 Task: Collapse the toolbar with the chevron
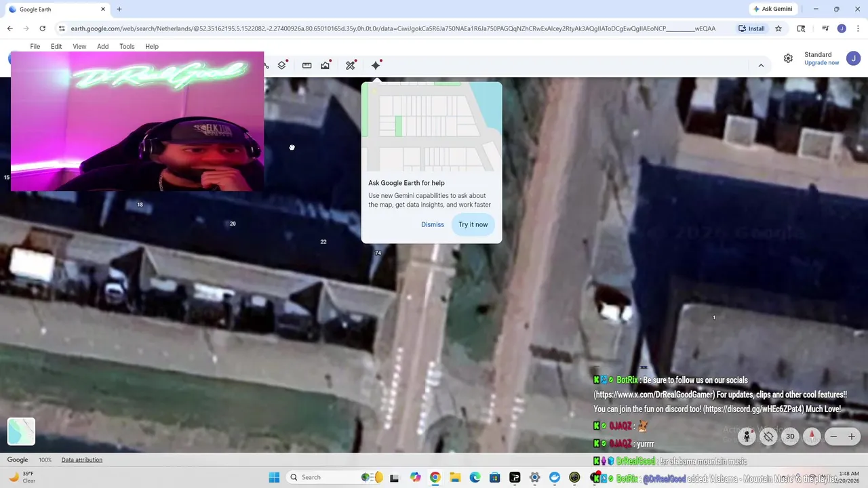[x=761, y=66]
